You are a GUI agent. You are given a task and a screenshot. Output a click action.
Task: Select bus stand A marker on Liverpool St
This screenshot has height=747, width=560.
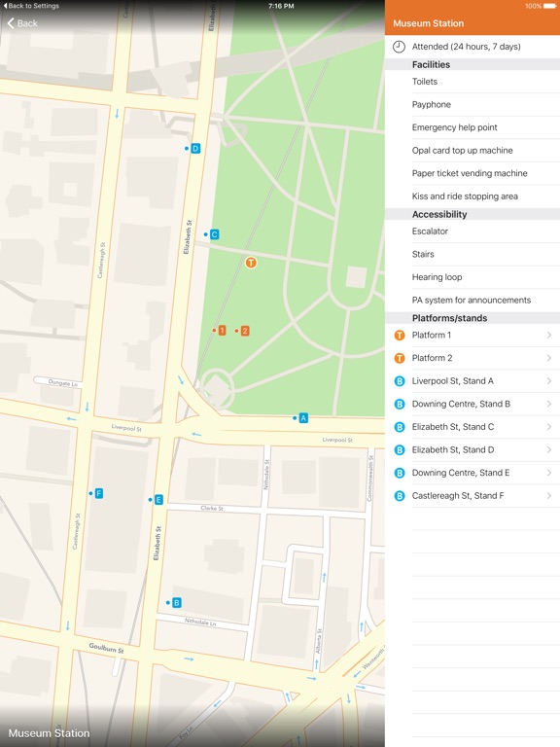coord(303,418)
